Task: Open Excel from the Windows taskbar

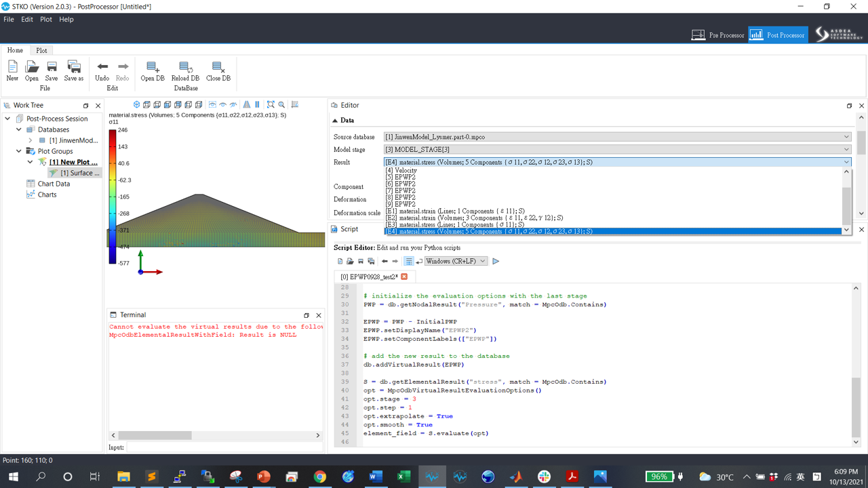Action: click(403, 476)
